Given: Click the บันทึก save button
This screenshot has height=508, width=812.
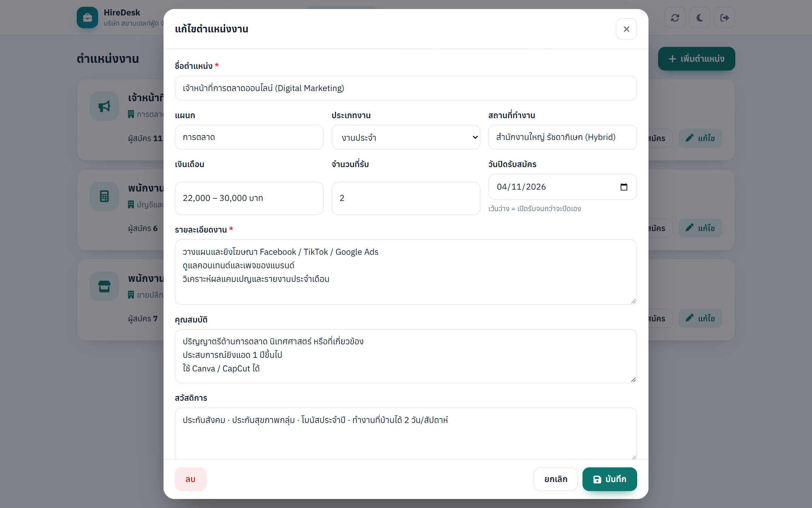Looking at the screenshot, I should [610, 479].
